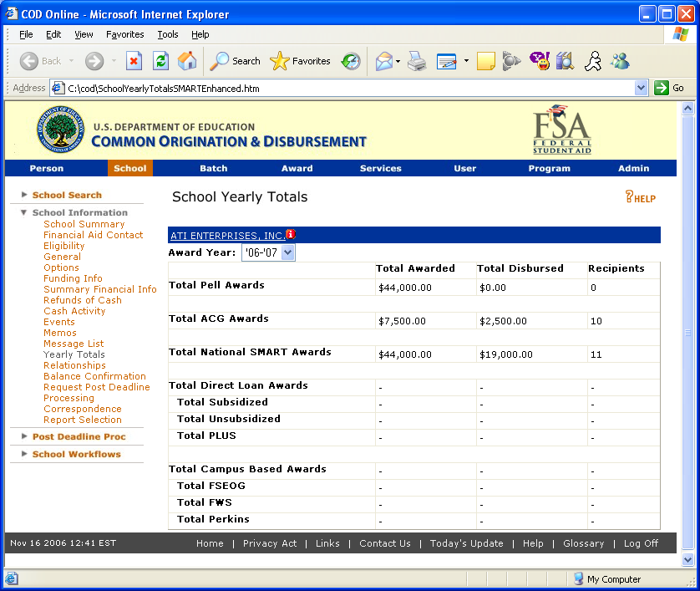This screenshot has height=591, width=700.
Task: Stop page loading with the red X icon
Action: coord(134,61)
